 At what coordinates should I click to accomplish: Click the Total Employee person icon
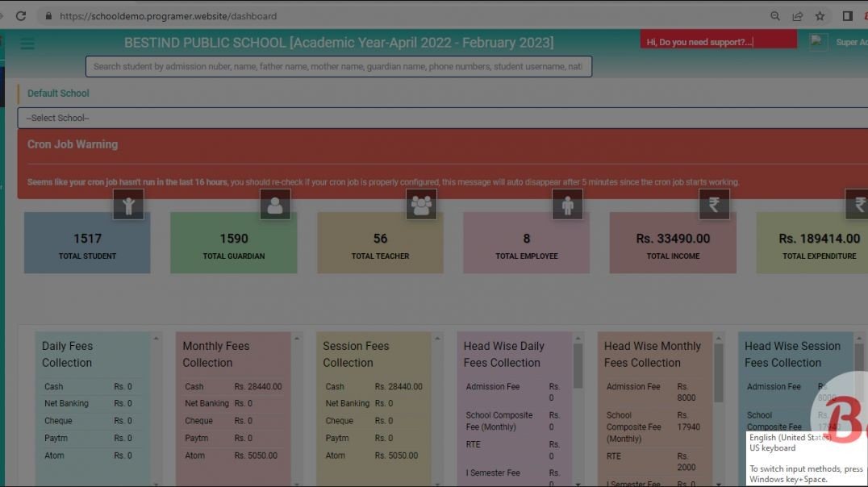[568, 205]
